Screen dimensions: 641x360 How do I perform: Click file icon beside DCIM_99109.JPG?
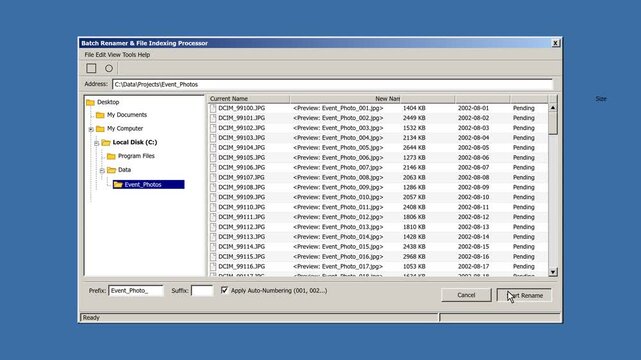pos(213,197)
